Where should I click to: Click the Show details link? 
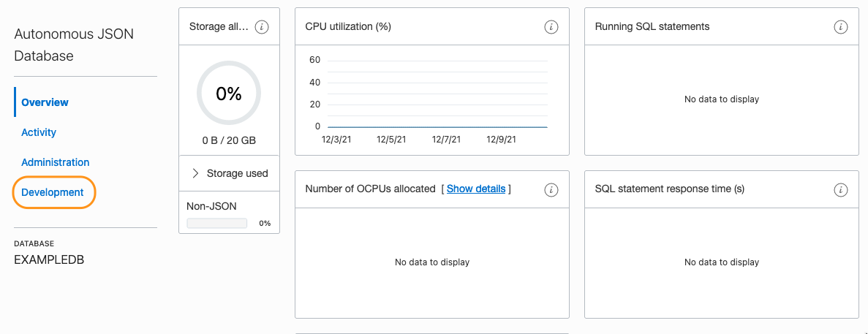click(x=476, y=189)
